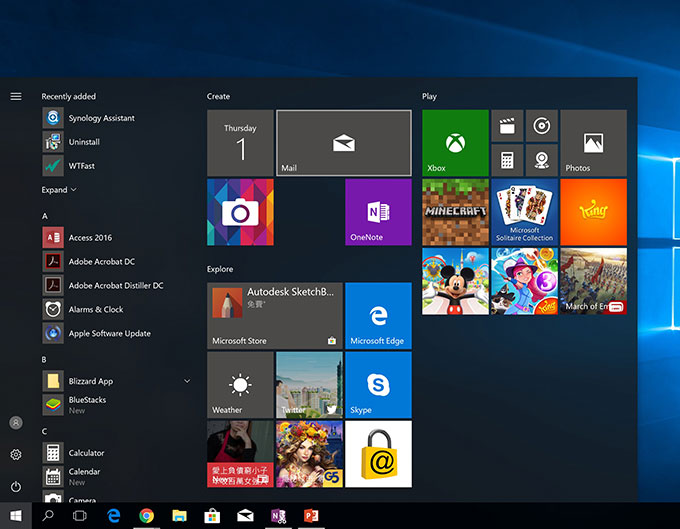680x529 pixels.
Task: Open the Calculator app in the list
Action: coord(116,453)
